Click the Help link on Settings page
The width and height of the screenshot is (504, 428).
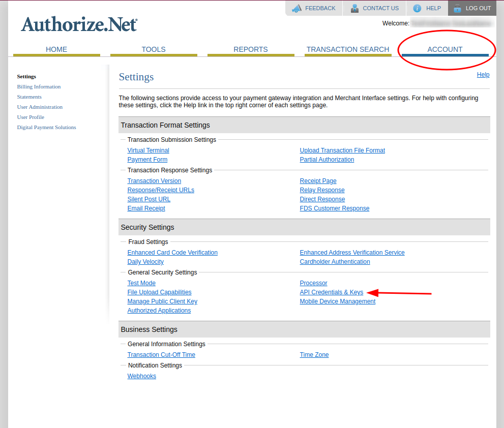483,75
